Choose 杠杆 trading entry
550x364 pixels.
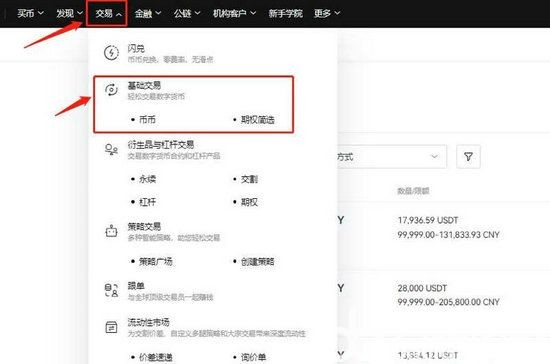click(147, 202)
